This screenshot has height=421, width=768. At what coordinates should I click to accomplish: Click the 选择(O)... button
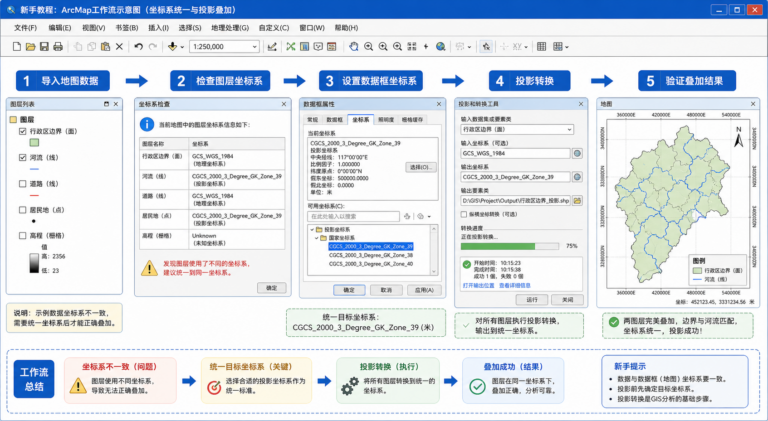pos(421,167)
